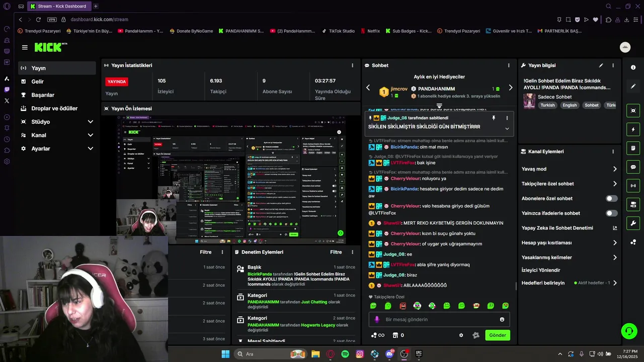Open the Yayın İstatistikleri options menu
Viewport: 644px width, 362px height.
(x=352, y=65)
